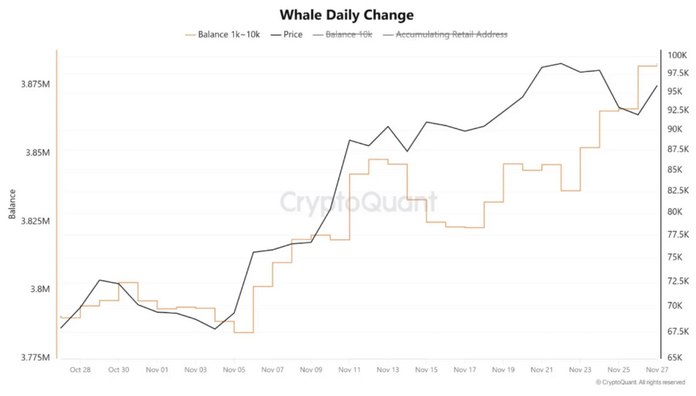This screenshot has height=396, width=696.
Task: Enable the Accumulating Retail Address series
Action: (x=445, y=35)
